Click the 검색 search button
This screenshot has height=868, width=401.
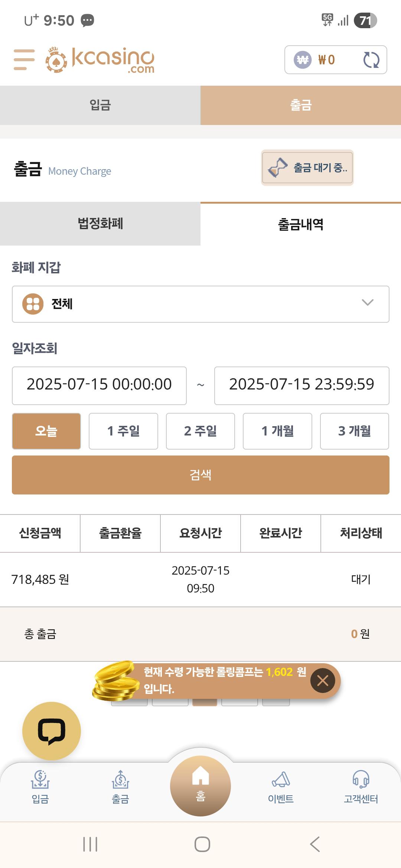pos(200,475)
